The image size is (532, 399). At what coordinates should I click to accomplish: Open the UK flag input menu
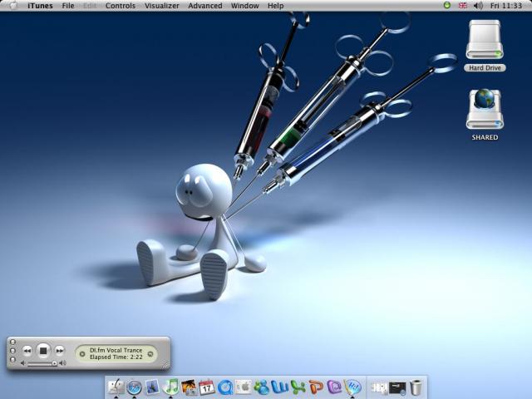tap(462, 6)
